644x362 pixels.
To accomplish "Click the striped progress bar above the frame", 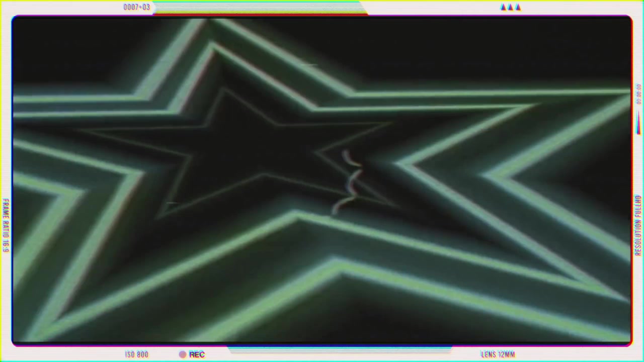I will point(259,8).
